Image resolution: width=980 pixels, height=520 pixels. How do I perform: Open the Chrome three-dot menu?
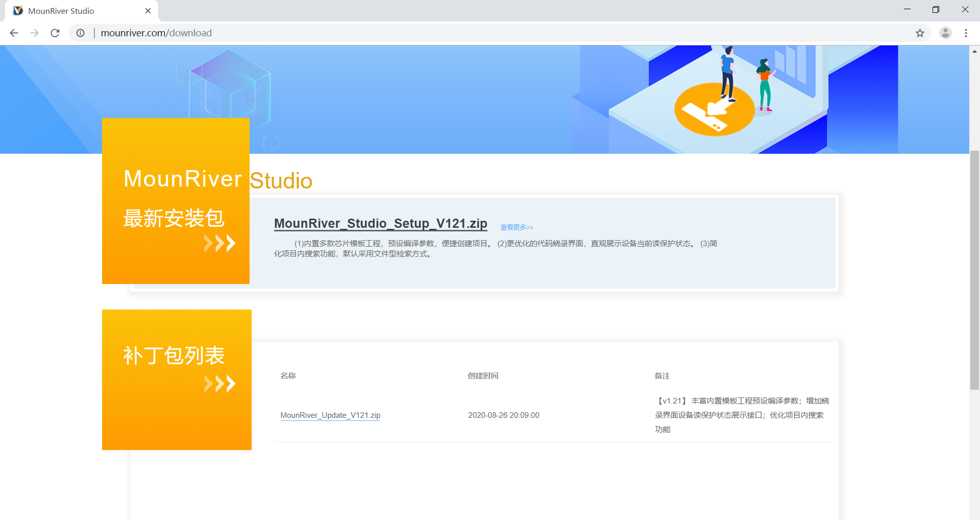[966, 33]
